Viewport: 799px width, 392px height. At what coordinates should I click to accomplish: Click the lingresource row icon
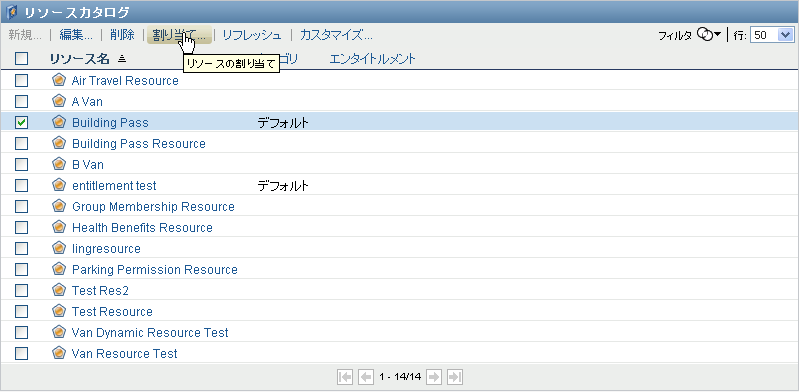point(59,248)
